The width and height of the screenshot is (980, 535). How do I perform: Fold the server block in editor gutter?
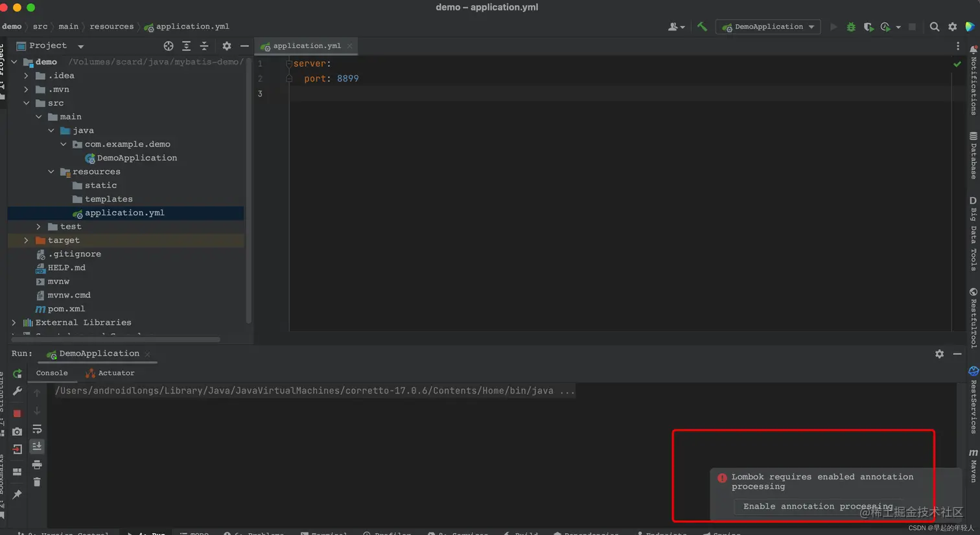[289, 64]
